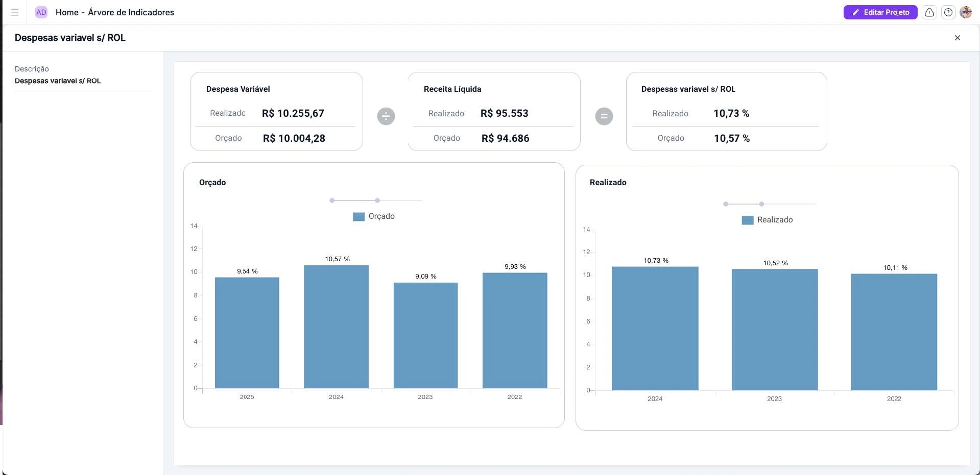Close the Despesas variavel s/ ROL panel
Screen dimensions: 980x475
tap(958, 38)
